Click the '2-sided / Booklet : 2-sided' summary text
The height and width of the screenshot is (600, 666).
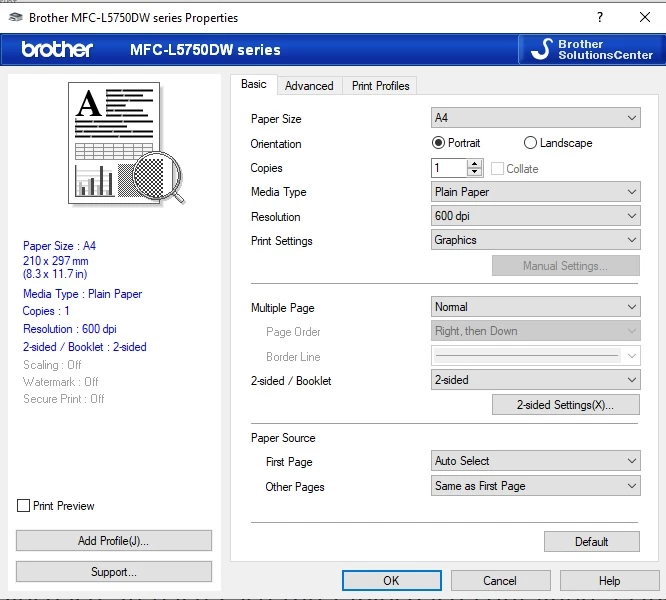pyautogui.click(x=85, y=347)
